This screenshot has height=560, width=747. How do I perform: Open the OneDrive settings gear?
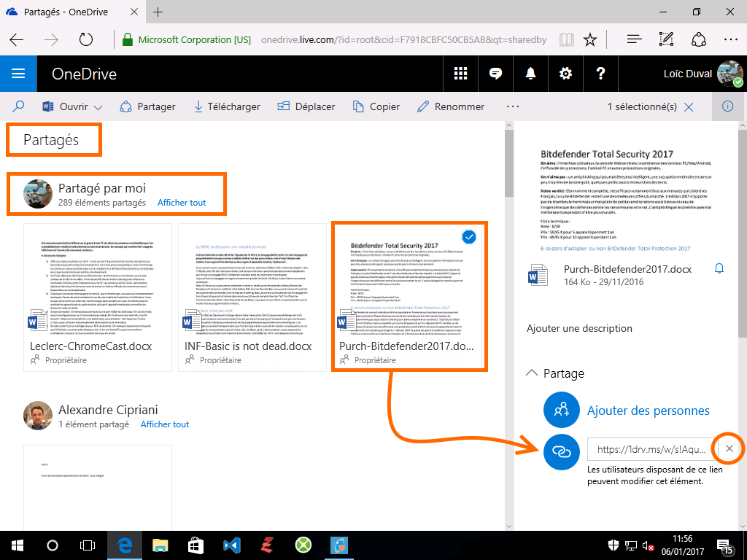[x=565, y=74]
